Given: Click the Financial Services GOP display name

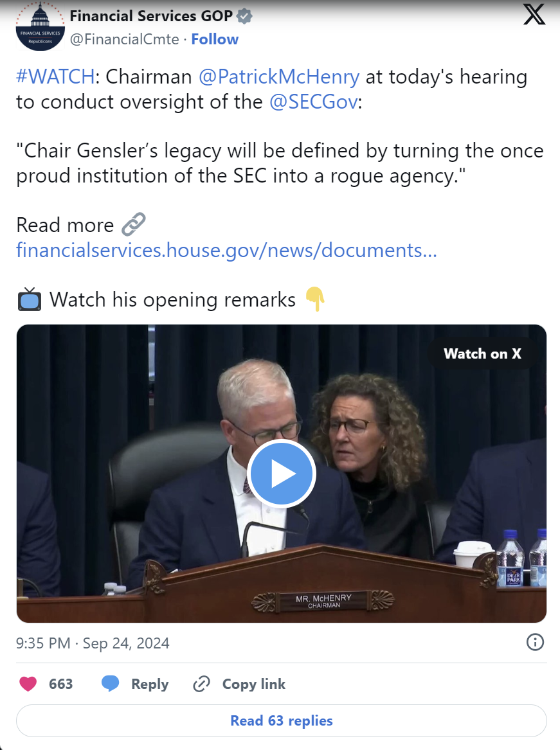Looking at the screenshot, I should click(x=151, y=16).
